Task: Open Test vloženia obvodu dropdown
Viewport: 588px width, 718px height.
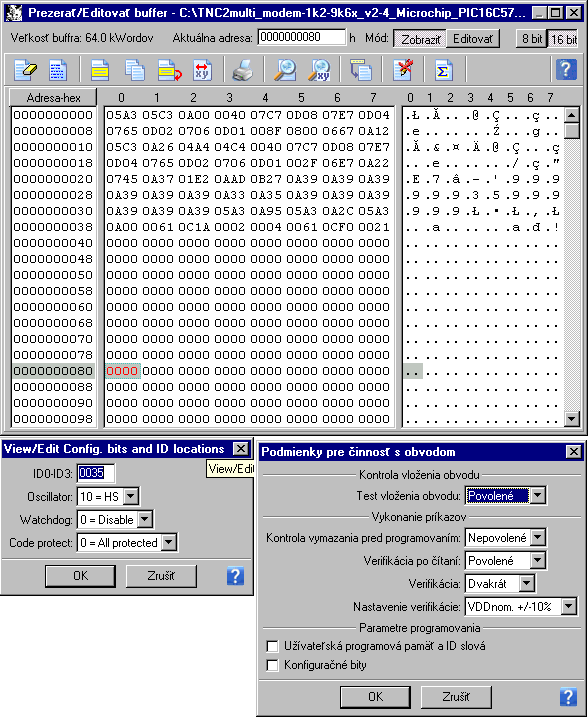Action: [538, 495]
